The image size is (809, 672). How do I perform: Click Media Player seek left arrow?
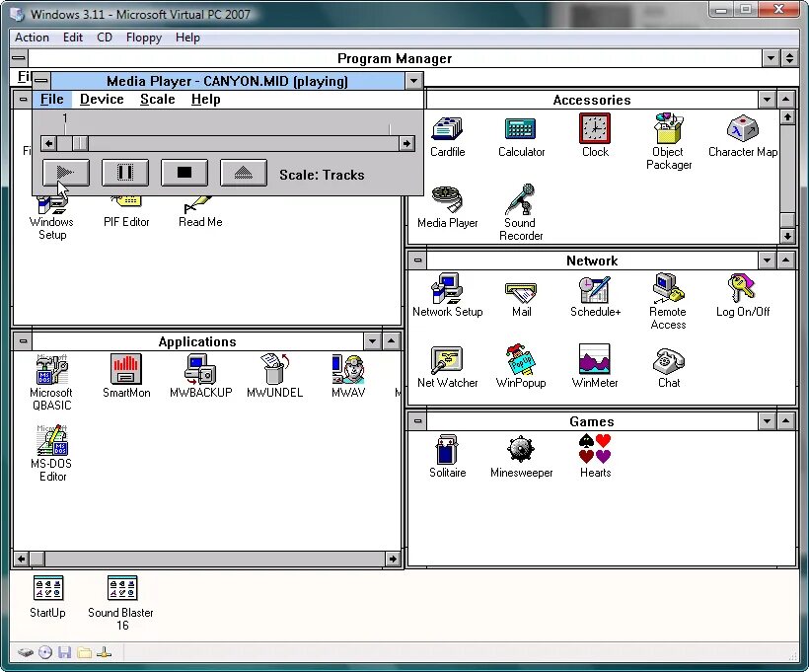click(x=48, y=143)
